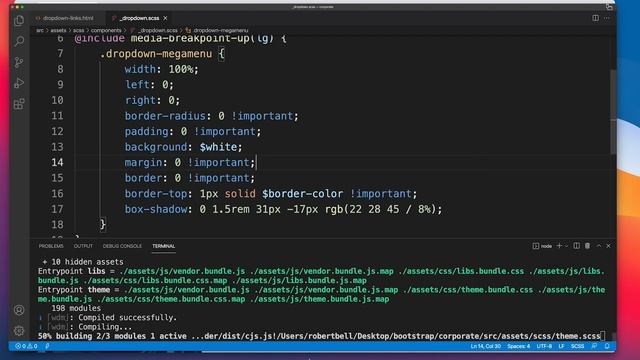The height and width of the screenshot is (360, 640).
Task: Click 'box-shadow' property on line 17
Action: coord(156,209)
